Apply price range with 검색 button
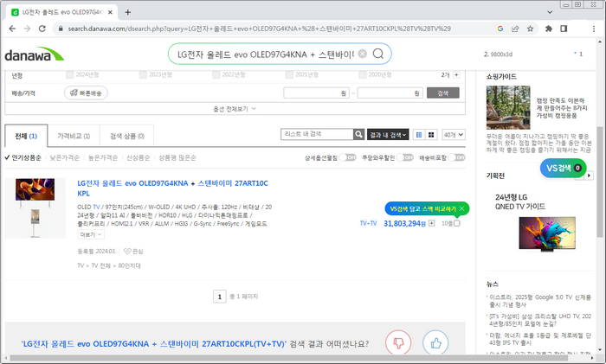This screenshot has height=364, width=606. point(443,93)
